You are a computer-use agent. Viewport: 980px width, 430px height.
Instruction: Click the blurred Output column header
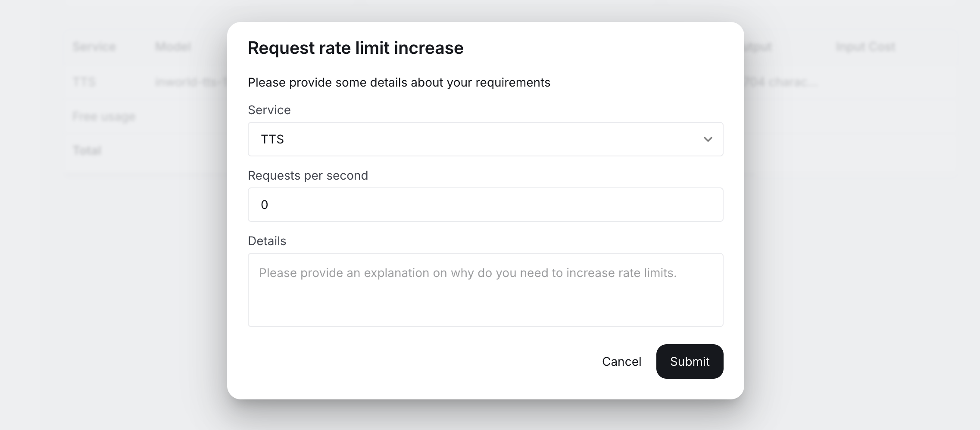coord(758,47)
